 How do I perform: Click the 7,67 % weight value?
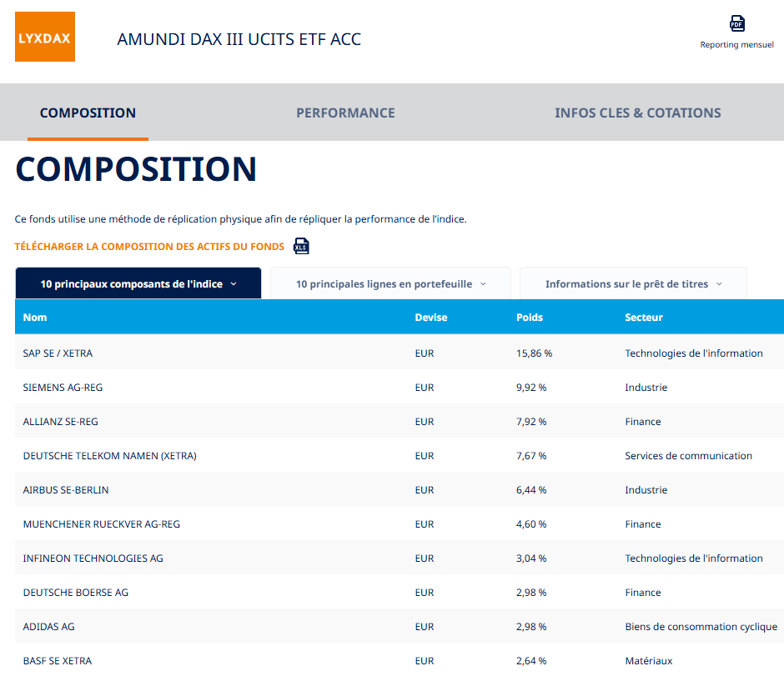pos(531,456)
